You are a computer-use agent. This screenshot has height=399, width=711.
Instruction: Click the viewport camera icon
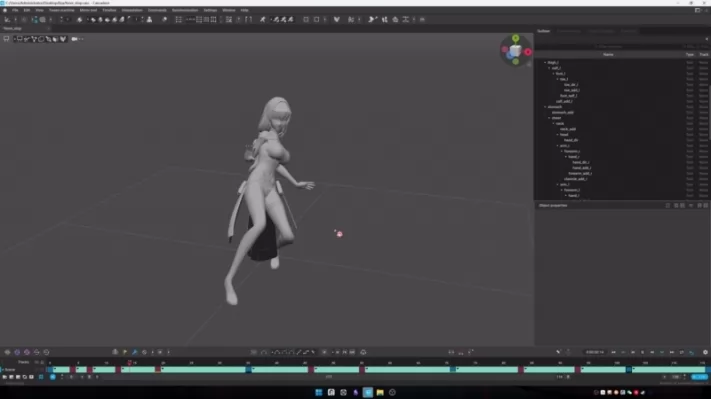(74, 39)
